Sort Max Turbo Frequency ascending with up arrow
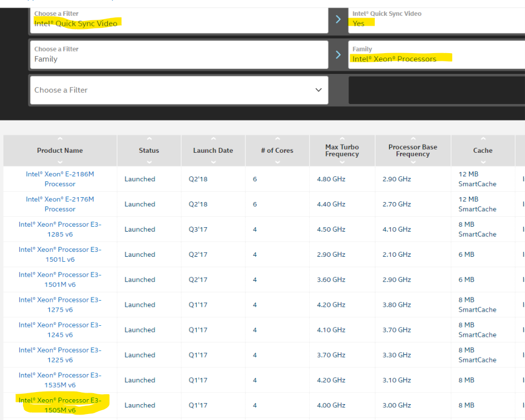Image resolution: width=525 pixels, height=420 pixels. click(x=342, y=139)
